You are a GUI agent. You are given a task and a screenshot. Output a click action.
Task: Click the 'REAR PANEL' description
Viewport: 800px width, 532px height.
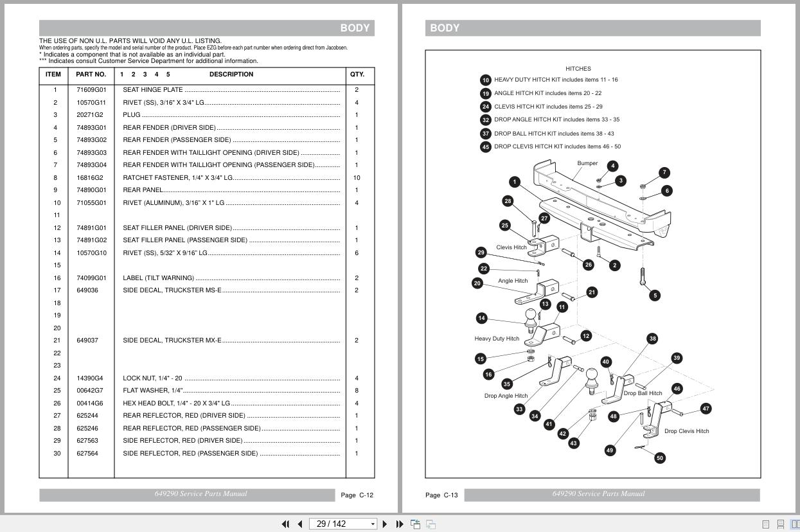click(143, 190)
